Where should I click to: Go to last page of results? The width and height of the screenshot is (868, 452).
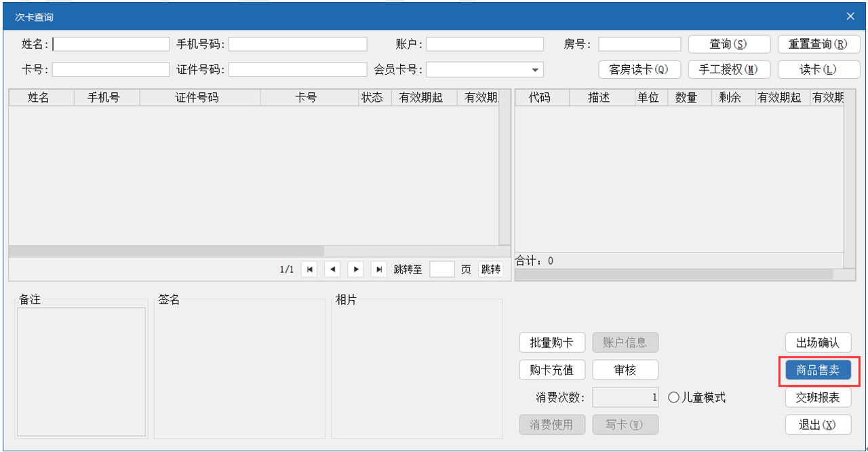click(x=379, y=269)
